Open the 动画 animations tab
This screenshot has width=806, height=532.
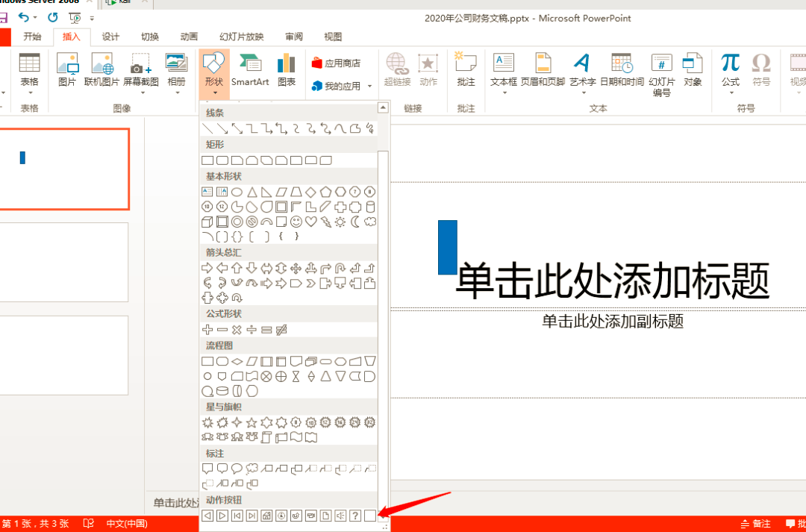tap(189, 37)
